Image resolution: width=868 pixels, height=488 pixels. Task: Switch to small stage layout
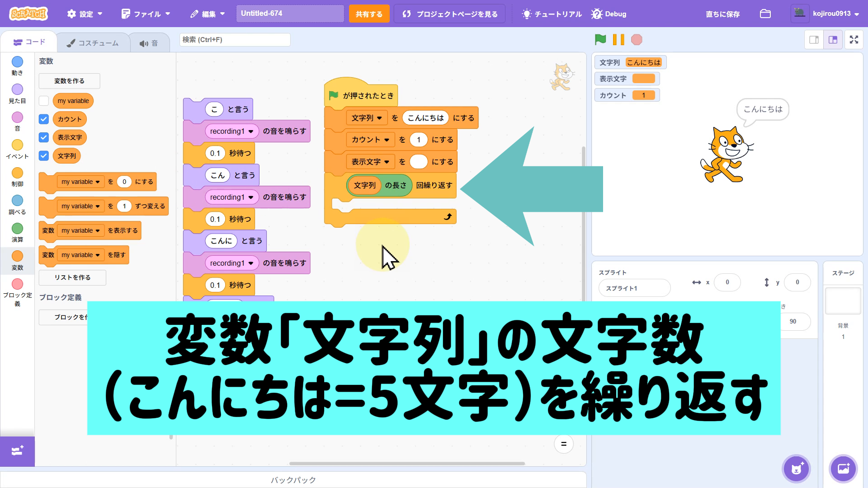coord(814,40)
